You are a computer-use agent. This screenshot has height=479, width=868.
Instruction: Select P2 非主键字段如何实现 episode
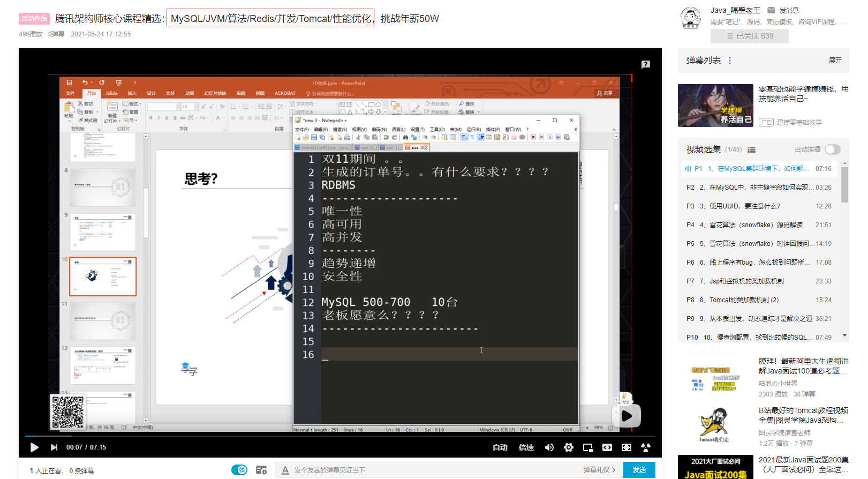pos(758,188)
